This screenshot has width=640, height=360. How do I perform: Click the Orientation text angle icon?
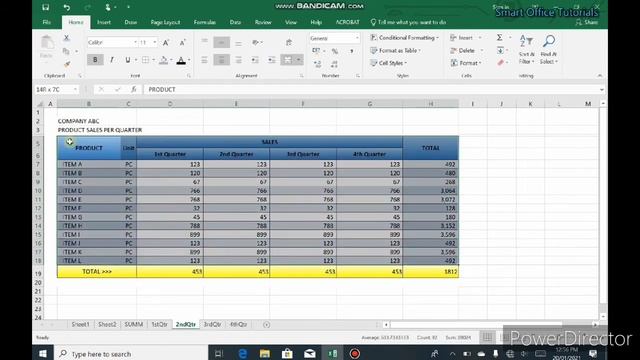tap(256, 42)
